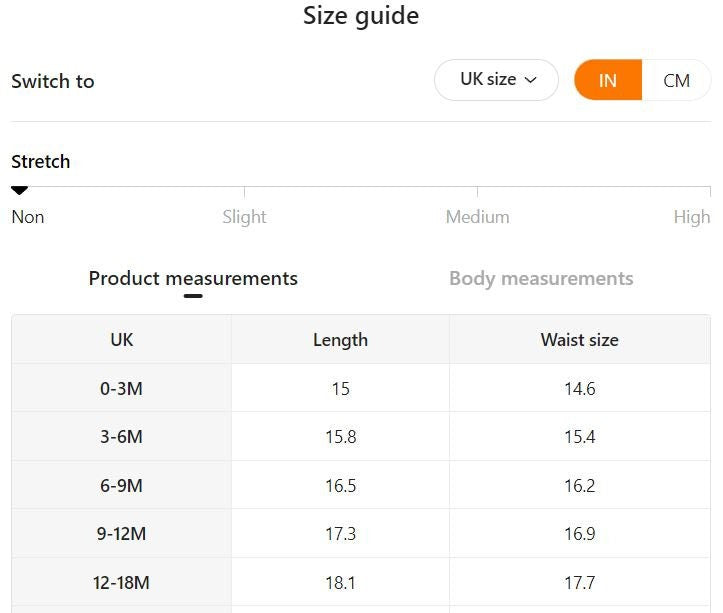The width and height of the screenshot is (723, 613).
Task: Click the UK column header
Action: [121, 340]
